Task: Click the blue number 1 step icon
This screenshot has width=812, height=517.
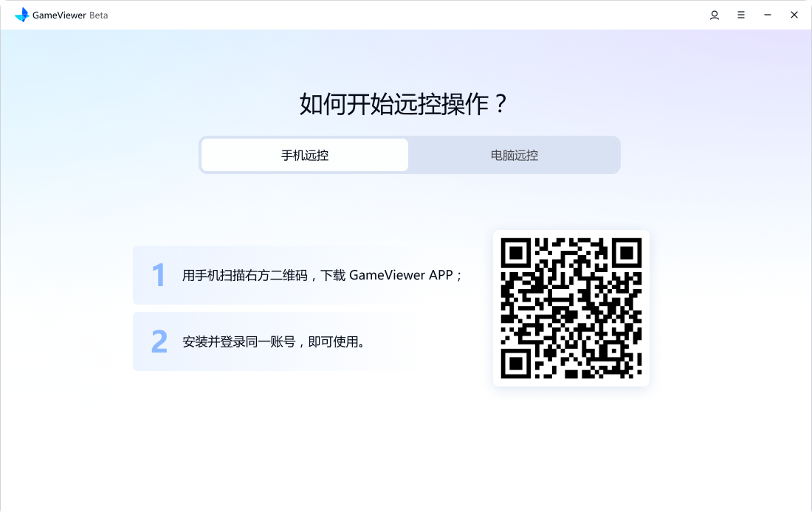Action: [159, 275]
